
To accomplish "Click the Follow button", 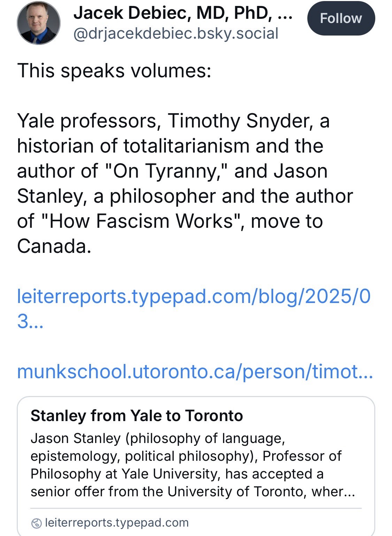I will [341, 18].
